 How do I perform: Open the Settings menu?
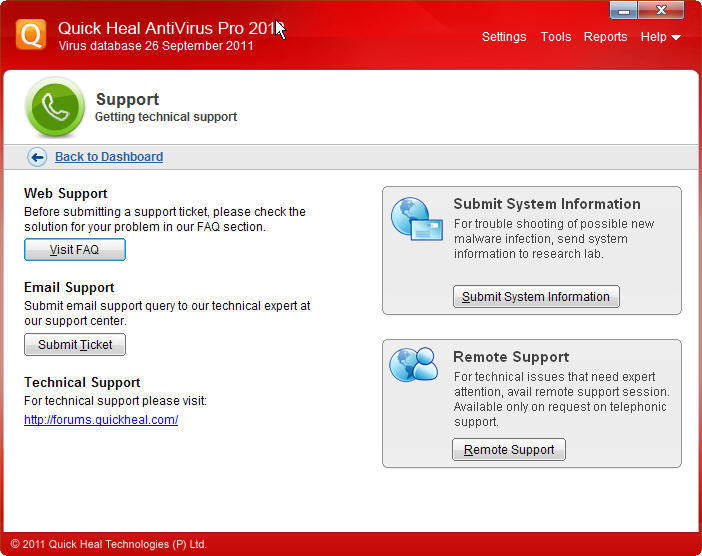[x=504, y=37]
